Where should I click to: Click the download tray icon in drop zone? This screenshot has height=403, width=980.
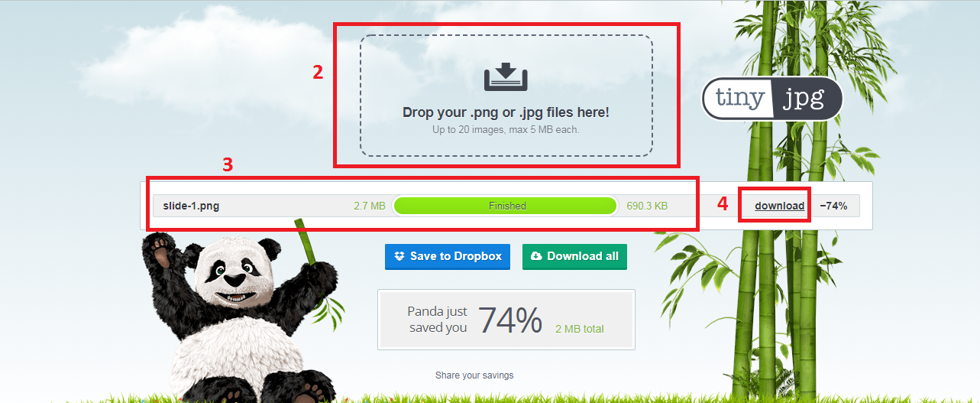pos(506,78)
